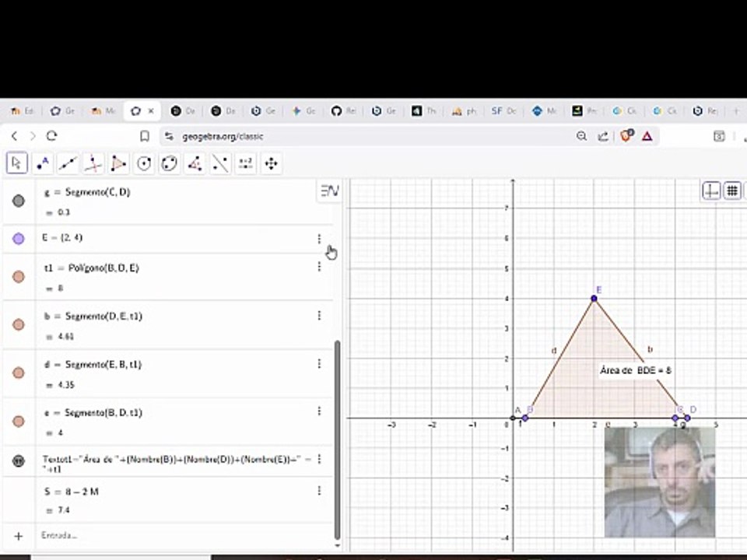Open browser zoom control

tap(581, 136)
